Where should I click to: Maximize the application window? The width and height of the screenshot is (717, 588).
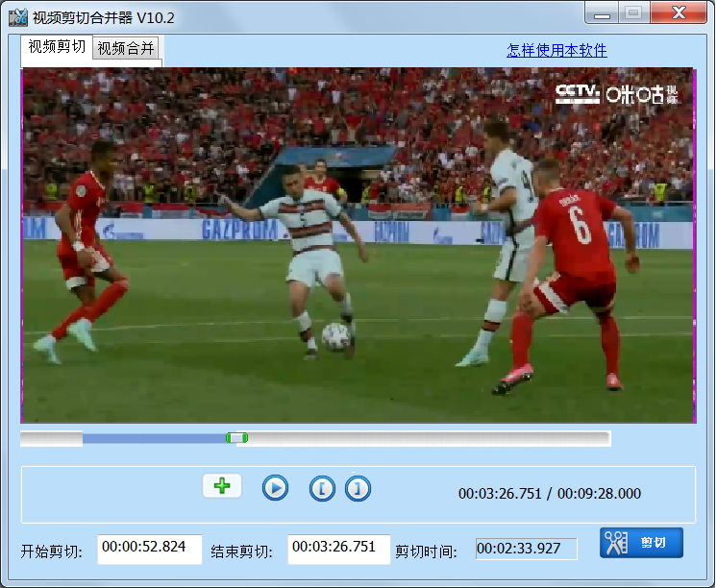(x=633, y=13)
